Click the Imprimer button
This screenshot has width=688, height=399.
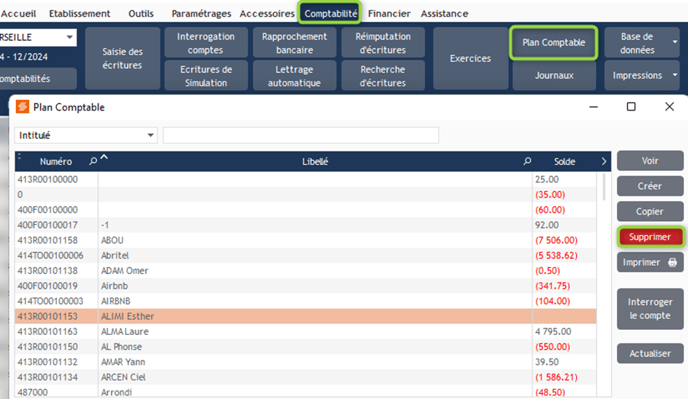(x=650, y=262)
